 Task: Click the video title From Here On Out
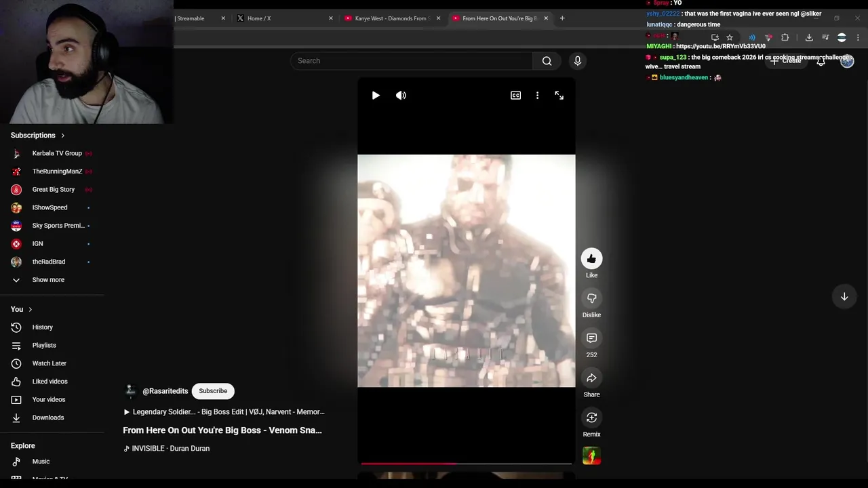click(x=222, y=430)
